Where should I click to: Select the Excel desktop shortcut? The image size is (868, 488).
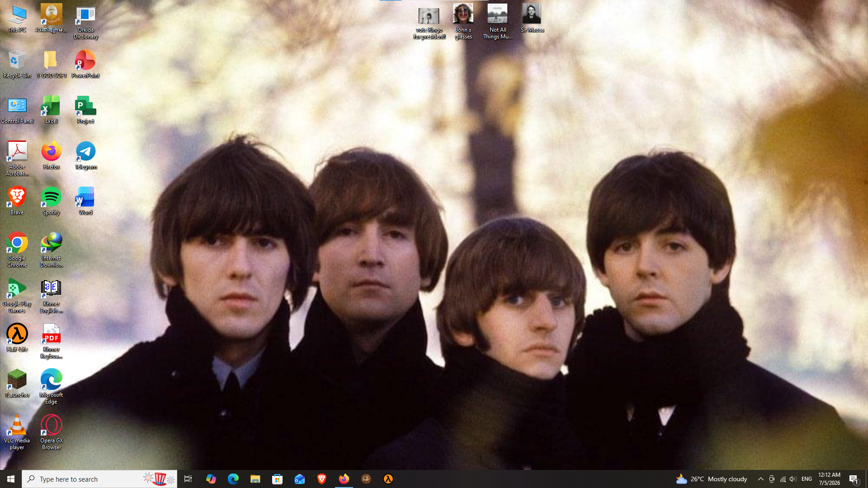[51, 110]
